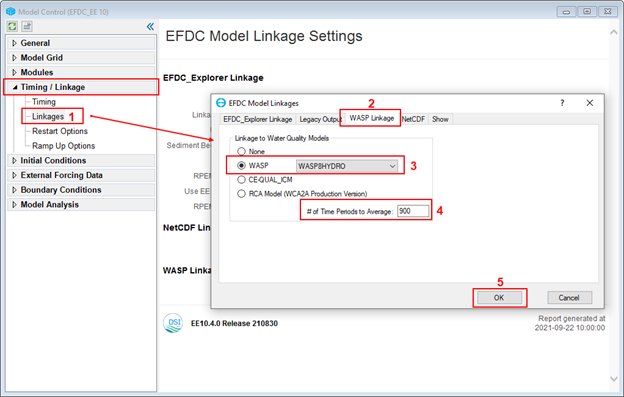Select the Timing tree item
624x397 pixels.
click(x=44, y=102)
